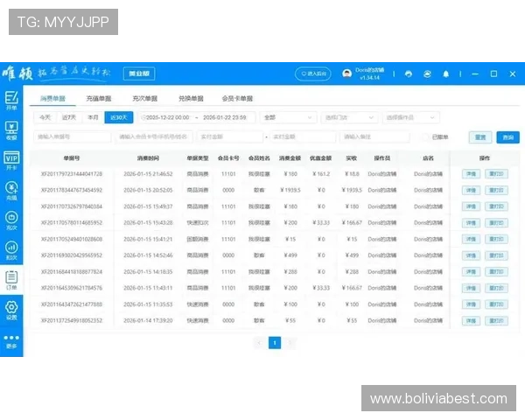Open the 开单 billing icon in sidebar

[11, 101]
